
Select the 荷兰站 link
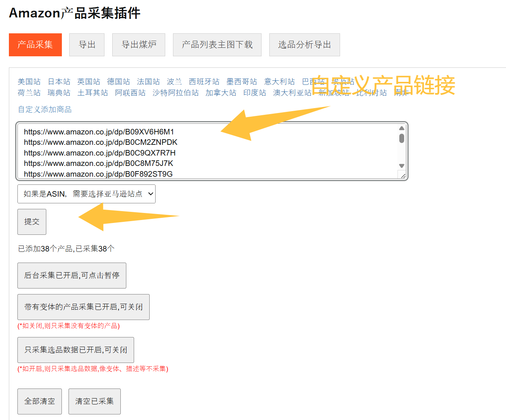[x=29, y=93]
